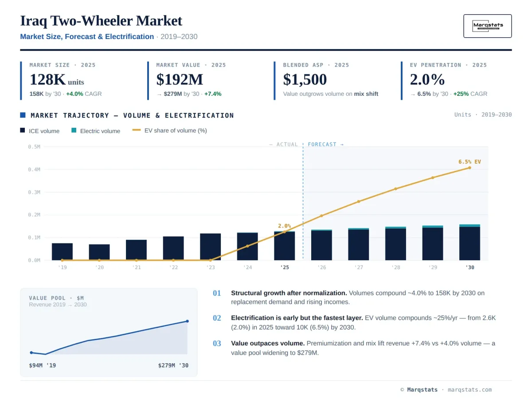The height and width of the screenshot is (404, 532).
Task: Click the BLENDED ASP · 2025 label
Action: pos(316,65)
